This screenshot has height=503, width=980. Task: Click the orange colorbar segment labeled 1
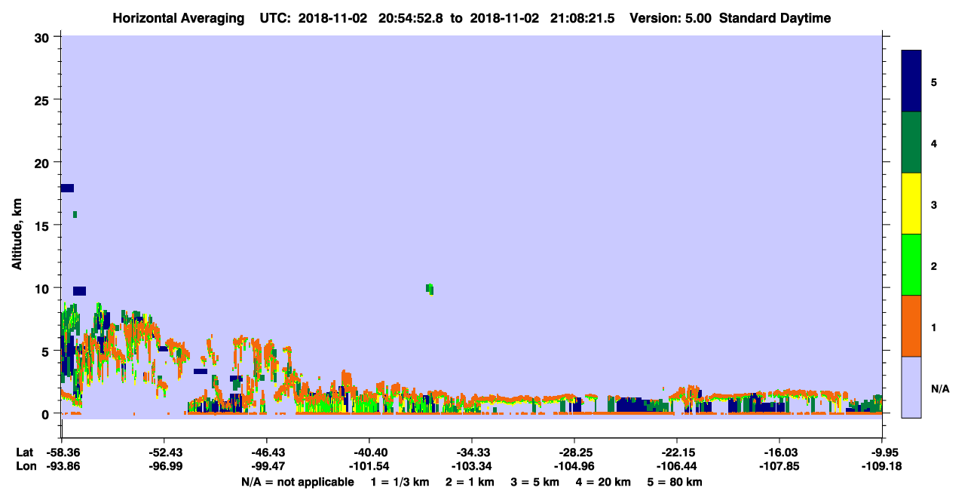(x=911, y=326)
